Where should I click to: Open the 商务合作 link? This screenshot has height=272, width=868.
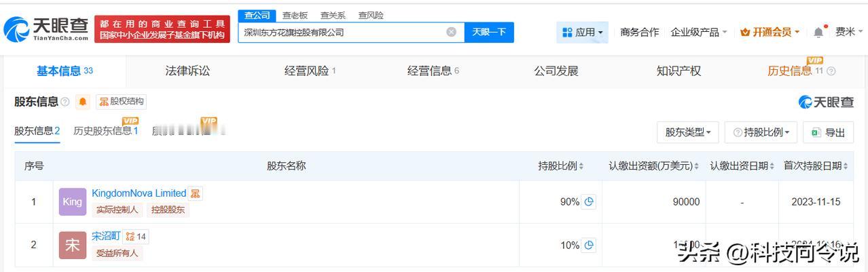click(x=640, y=32)
